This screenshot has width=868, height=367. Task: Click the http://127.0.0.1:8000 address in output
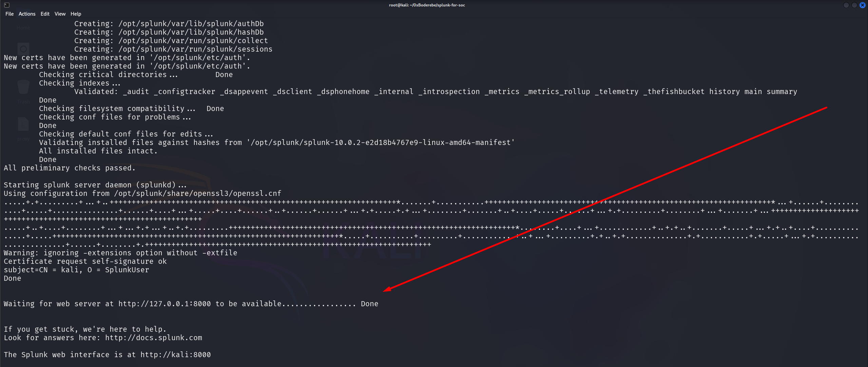pyautogui.click(x=164, y=304)
